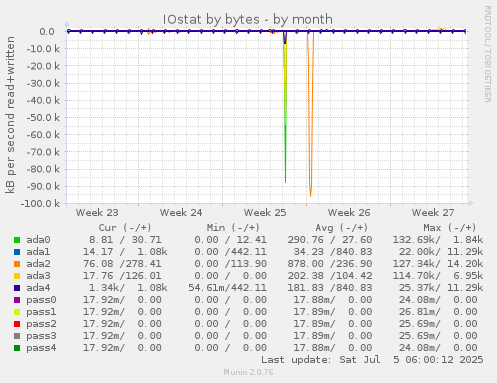Screen dimensions: 497x383
Task: Click ada4 min value '54.61m/442.11'
Action: (228, 288)
